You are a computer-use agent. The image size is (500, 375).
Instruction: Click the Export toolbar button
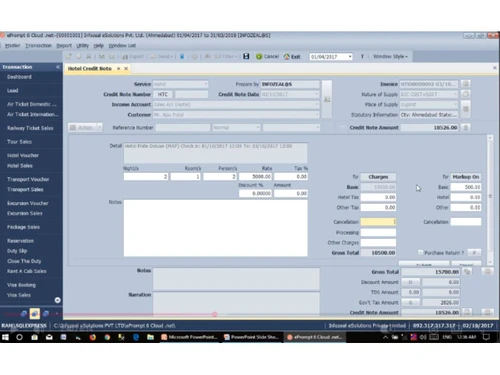(x=133, y=57)
